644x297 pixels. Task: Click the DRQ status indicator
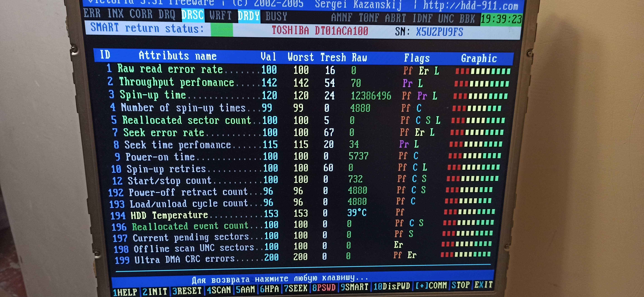[167, 14]
